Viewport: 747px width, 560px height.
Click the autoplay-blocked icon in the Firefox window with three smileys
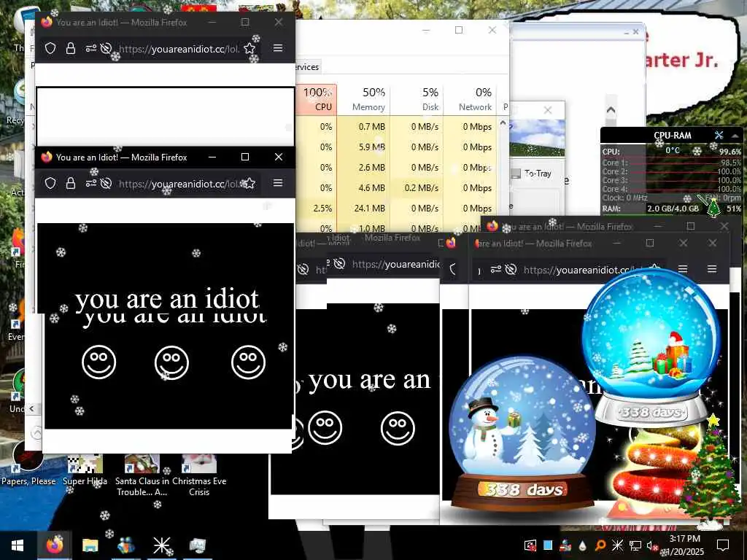106,183
